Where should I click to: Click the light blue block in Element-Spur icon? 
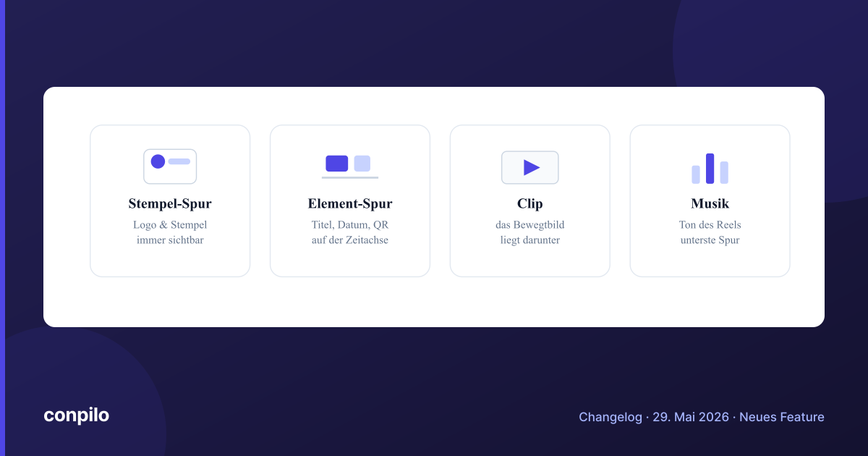[x=362, y=164]
